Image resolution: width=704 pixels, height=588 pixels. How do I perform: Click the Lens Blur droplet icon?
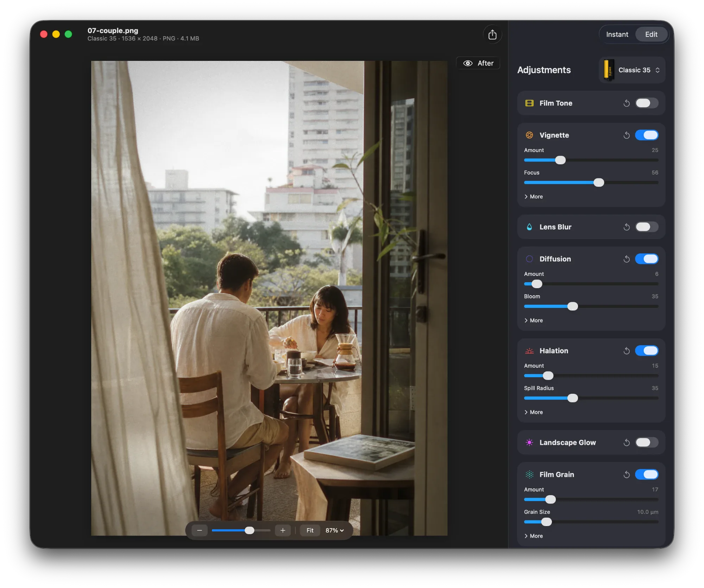529,227
